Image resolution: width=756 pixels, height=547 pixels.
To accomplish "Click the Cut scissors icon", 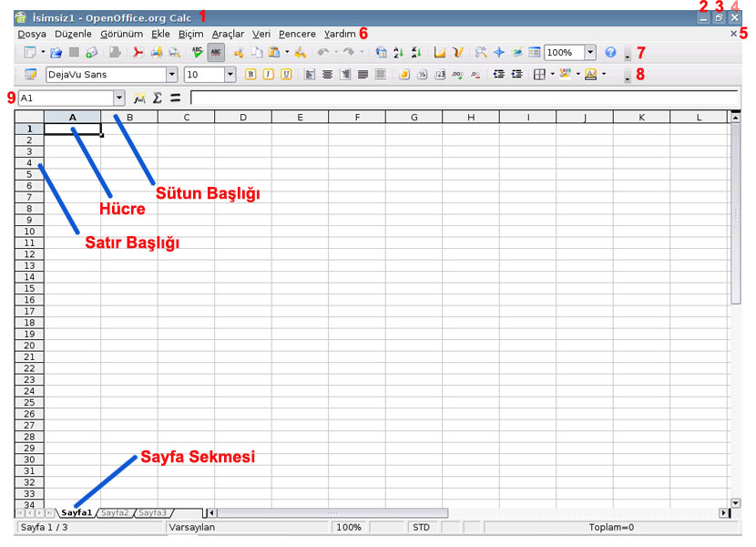I will point(238,52).
